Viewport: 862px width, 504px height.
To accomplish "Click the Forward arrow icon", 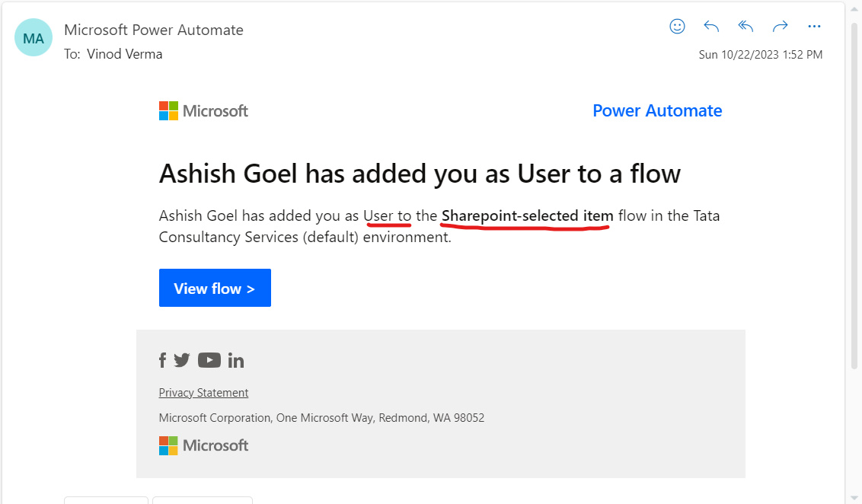I will coord(780,27).
